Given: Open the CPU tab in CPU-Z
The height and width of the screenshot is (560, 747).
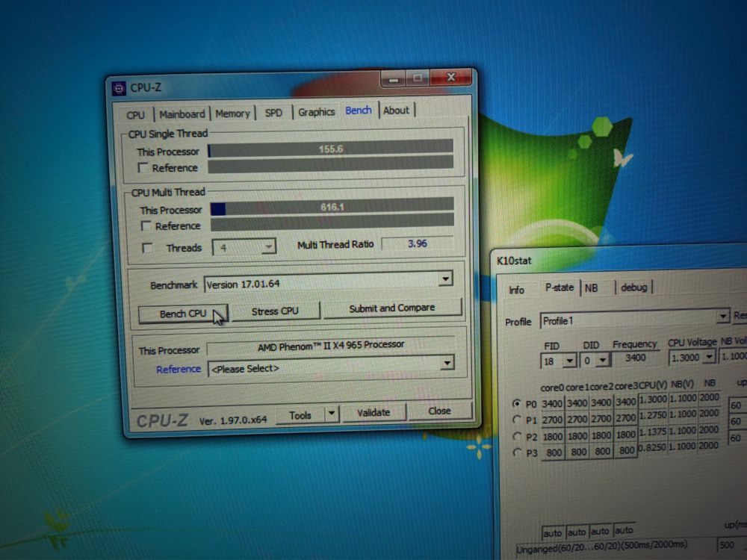Looking at the screenshot, I should click(x=135, y=115).
